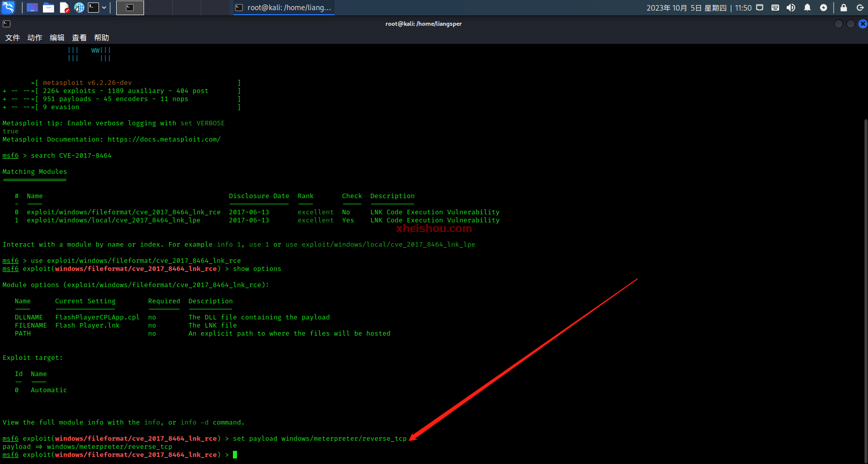This screenshot has height=464, width=868.
Task: Open the 文件 menu
Action: point(13,38)
